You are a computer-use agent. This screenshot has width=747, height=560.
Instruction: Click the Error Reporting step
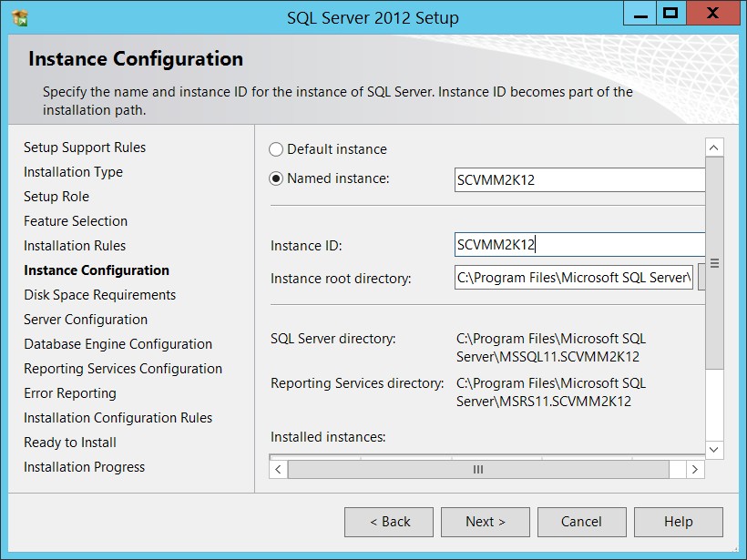point(70,393)
